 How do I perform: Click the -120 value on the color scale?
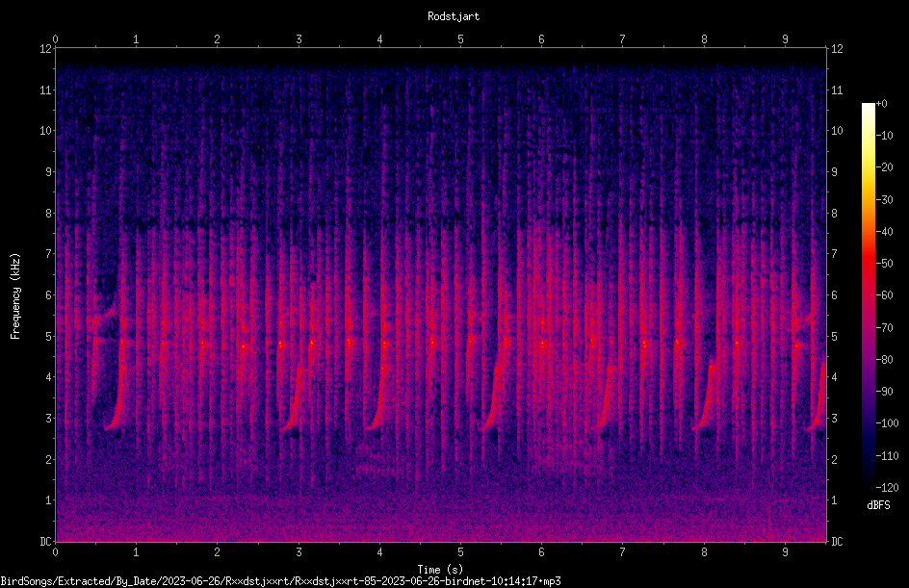[x=888, y=488]
